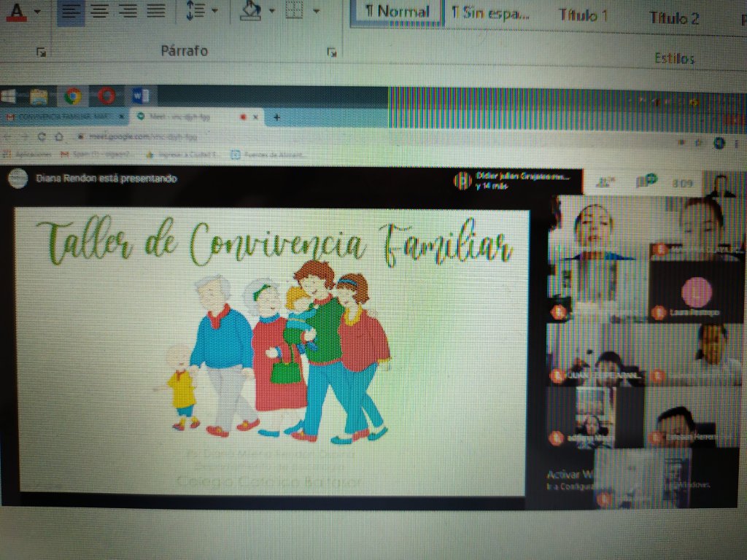747x560 pixels.
Task: Open Word from the inner taskbar
Action: point(141,96)
